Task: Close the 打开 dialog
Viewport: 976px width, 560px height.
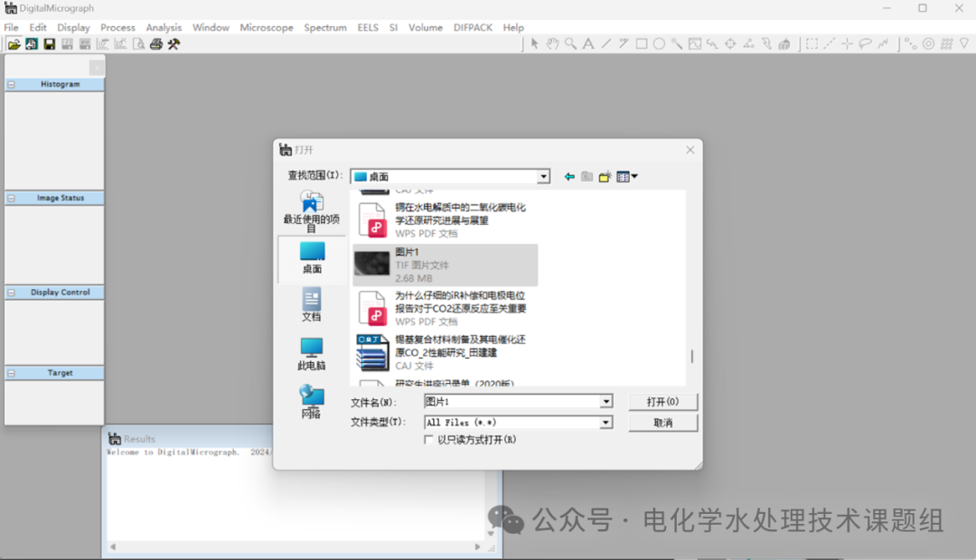Action: point(690,150)
